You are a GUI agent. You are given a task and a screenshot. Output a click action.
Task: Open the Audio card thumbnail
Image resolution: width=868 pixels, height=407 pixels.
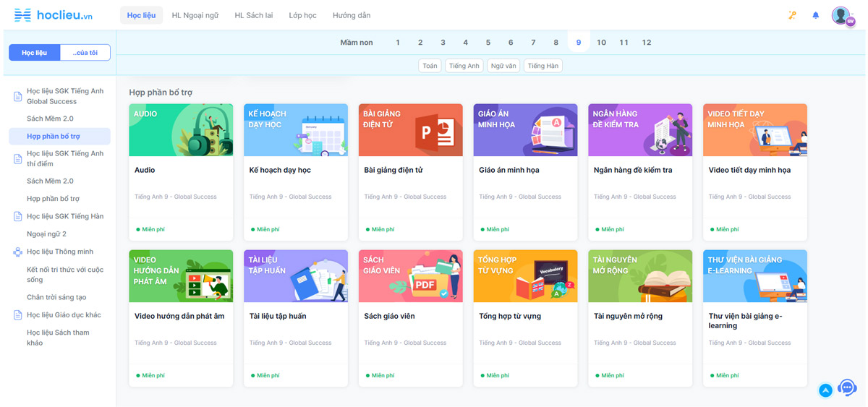point(181,130)
